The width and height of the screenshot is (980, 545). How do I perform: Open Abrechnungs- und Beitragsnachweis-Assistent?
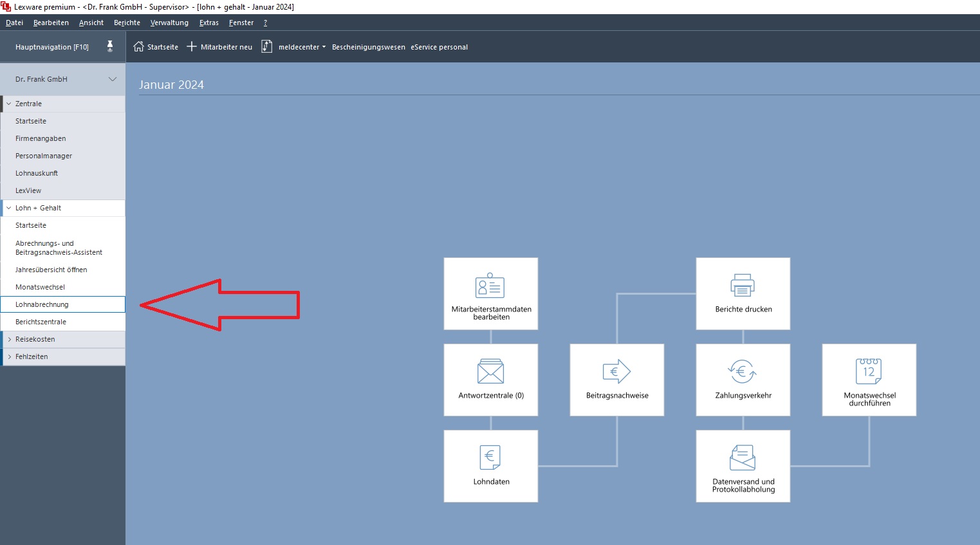[x=62, y=248]
